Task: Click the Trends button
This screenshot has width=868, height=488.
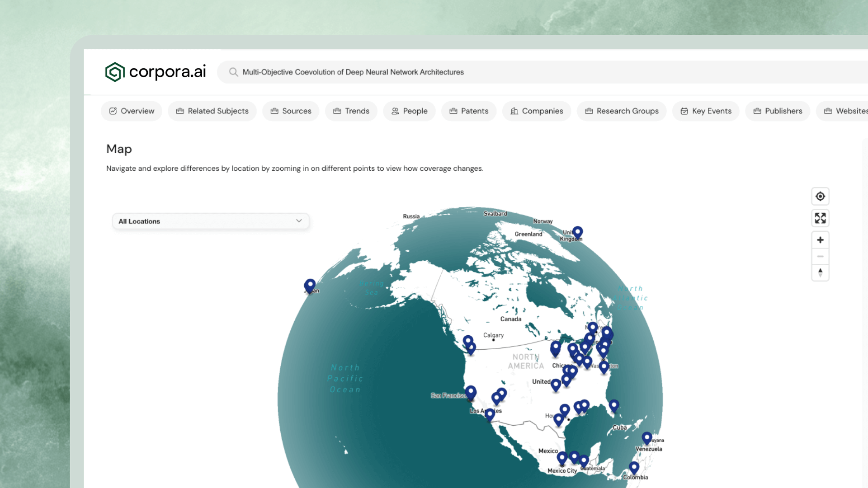Action: click(x=351, y=111)
